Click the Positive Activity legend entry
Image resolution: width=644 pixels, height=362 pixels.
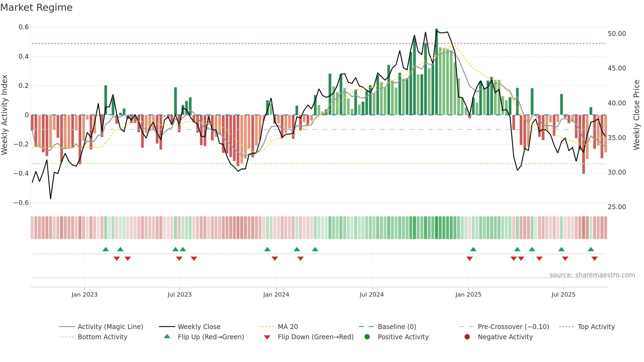tap(397, 337)
